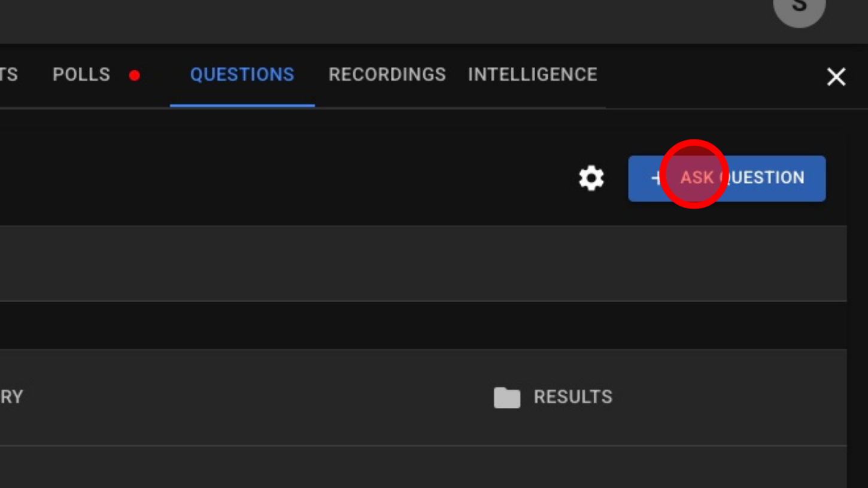Select the cut-off tab ending in "TS"
The width and height of the screenshot is (868, 488).
click(x=8, y=75)
